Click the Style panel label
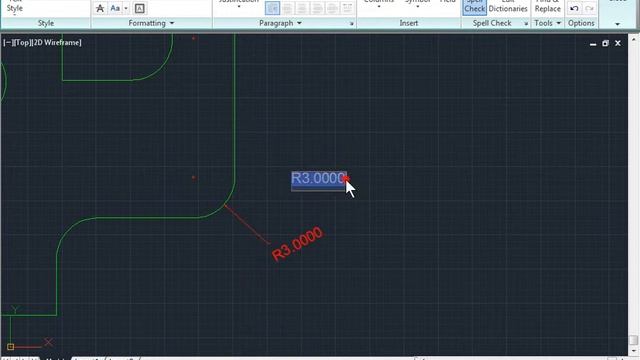 point(46,23)
